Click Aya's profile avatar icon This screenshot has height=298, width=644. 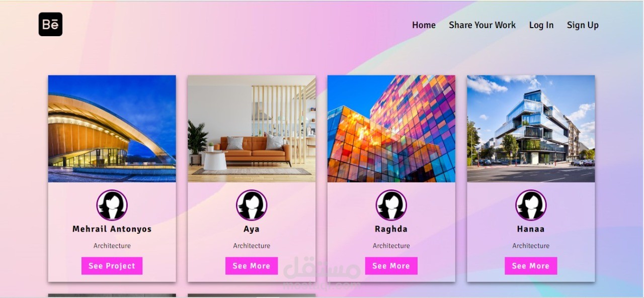pos(252,205)
